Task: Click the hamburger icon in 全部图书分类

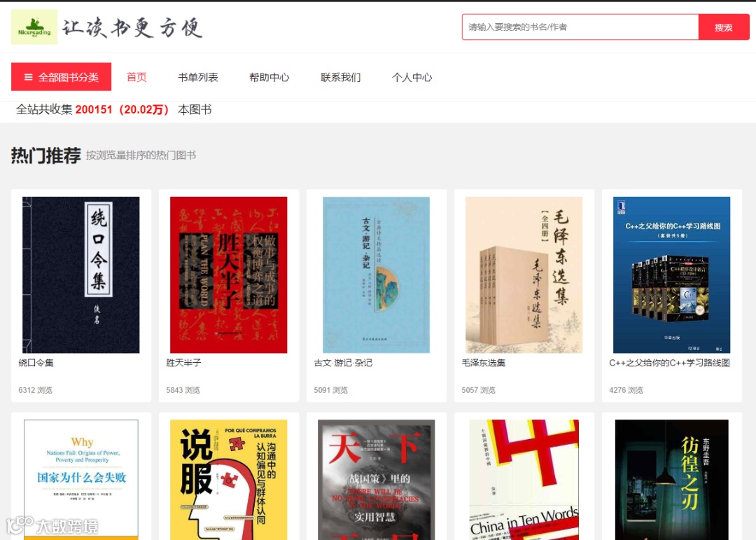Action: 29,77
